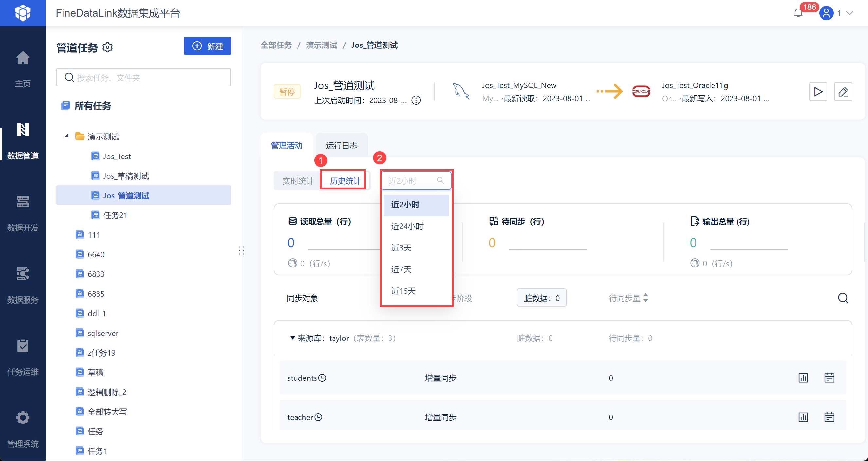Toggle sort on 待同步量 column
The width and height of the screenshot is (868, 461).
pos(645,298)
